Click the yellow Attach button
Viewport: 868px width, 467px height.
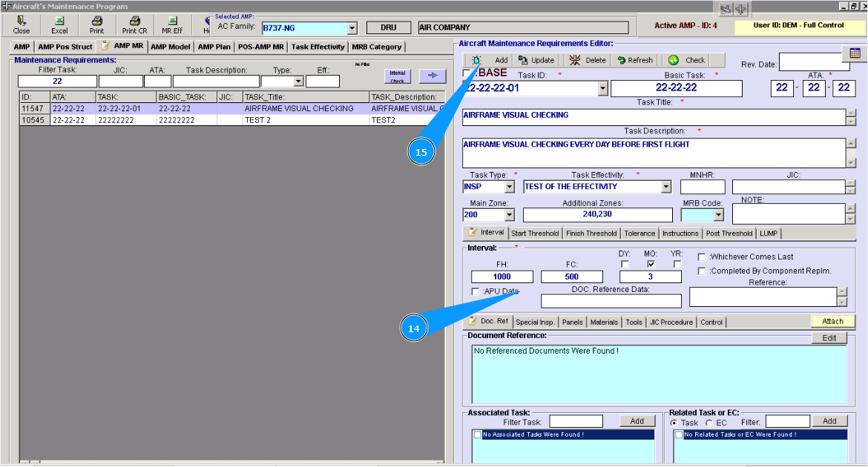(832, 322)
